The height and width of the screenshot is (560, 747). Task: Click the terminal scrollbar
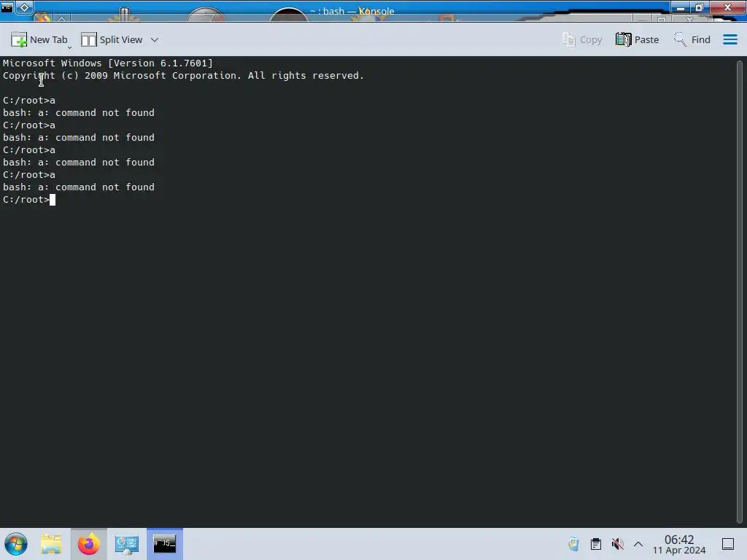[x=740, y=291]
